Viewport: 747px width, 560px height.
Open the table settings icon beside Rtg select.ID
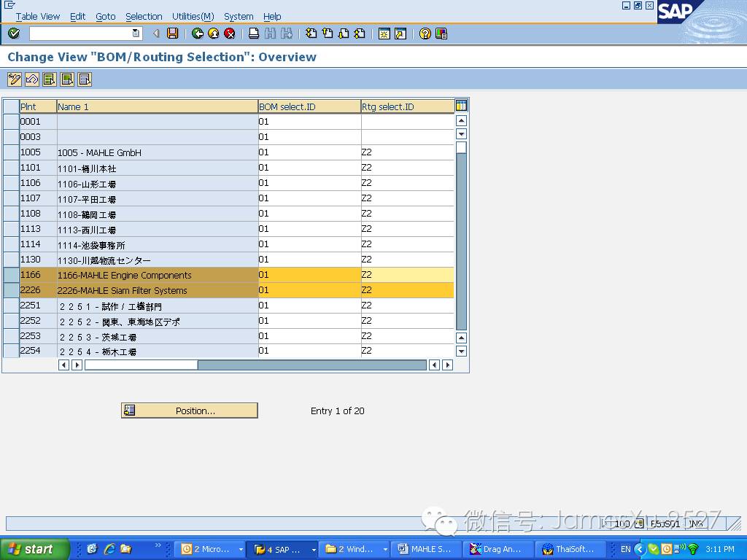(x=461, y=106)
